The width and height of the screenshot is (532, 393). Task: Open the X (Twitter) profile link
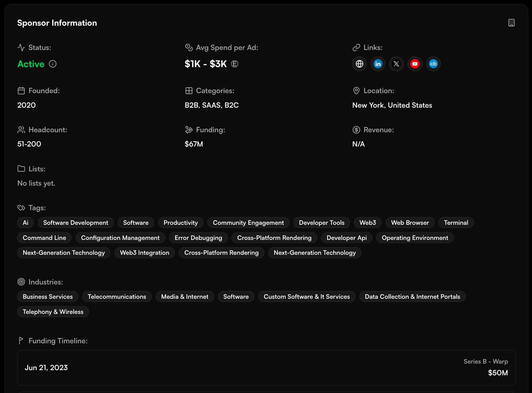396,64
